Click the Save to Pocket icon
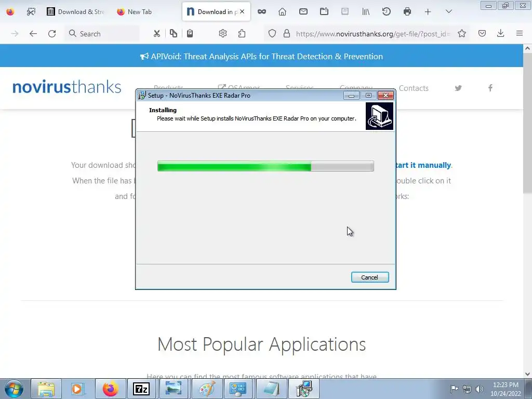 pyautogui.click(x=482, y=33)
